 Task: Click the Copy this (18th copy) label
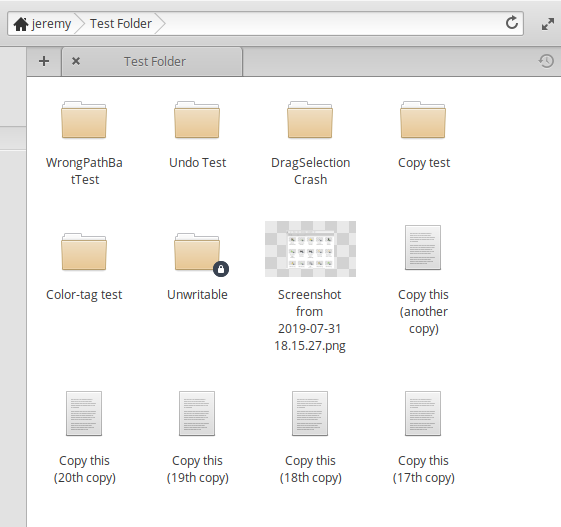pos(311,469)
